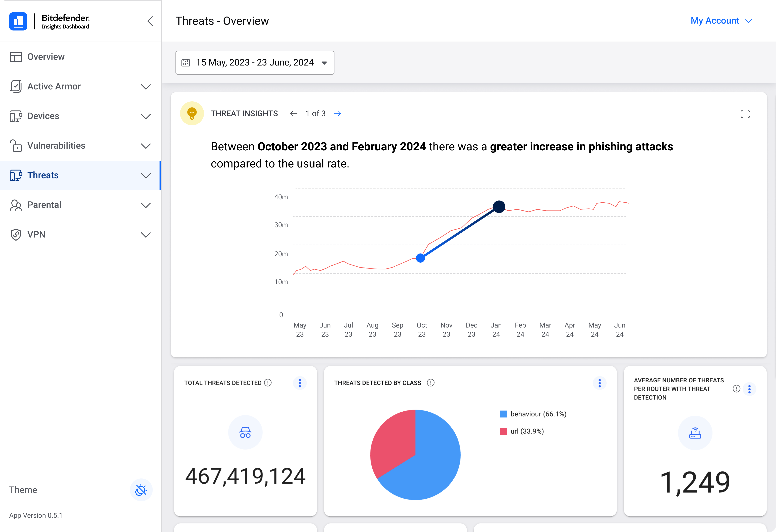Click the 'behaviour (66.1%)' legend label

point(539,414)
